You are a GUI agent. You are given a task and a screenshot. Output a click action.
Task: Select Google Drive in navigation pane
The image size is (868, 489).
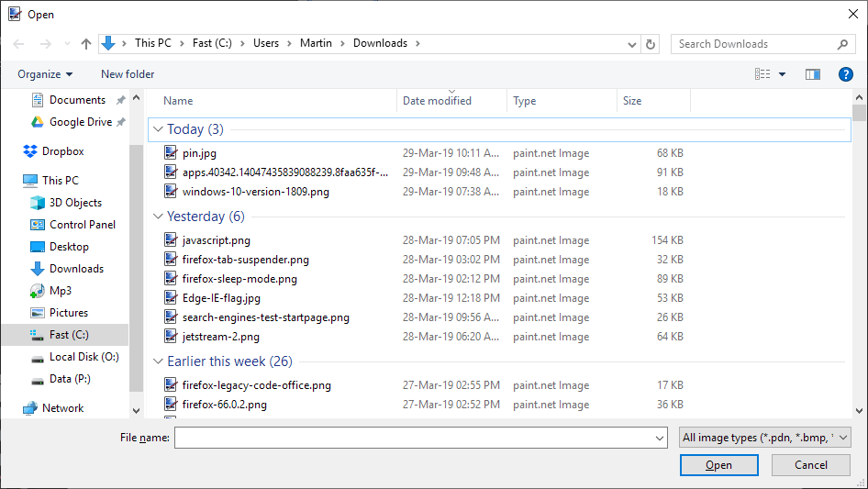[x=80, y=122]
